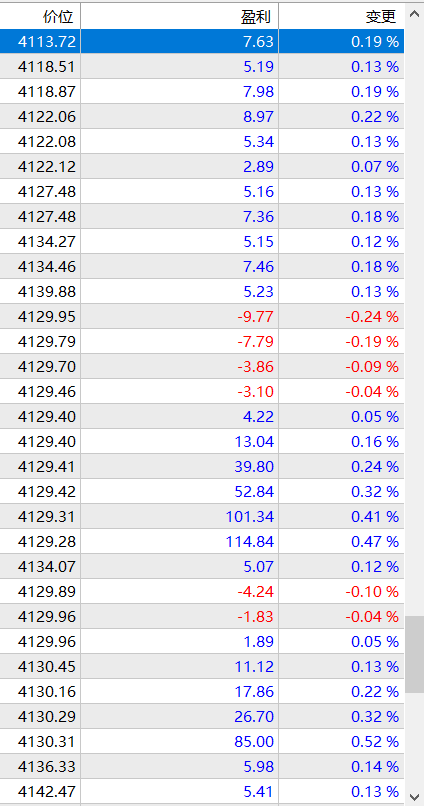
Task: Click scrollbar track above the thumb
Action: [414, 321]
